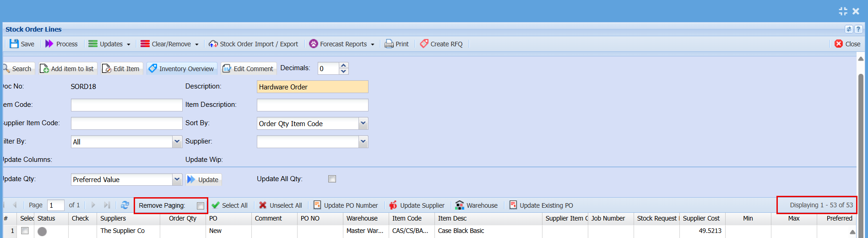Screen dimensions: 868x238
Task: Click the Search button
Action: [17, 68]
